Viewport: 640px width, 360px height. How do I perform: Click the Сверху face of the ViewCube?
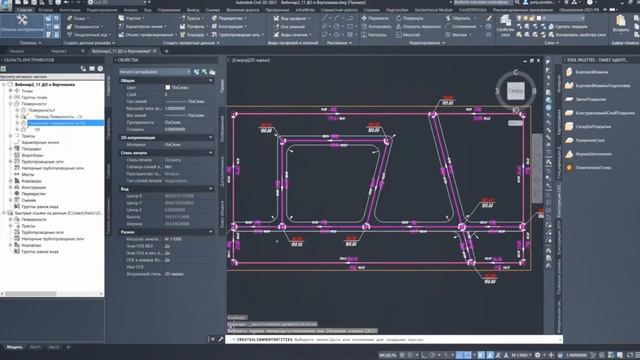coord(516,91)
